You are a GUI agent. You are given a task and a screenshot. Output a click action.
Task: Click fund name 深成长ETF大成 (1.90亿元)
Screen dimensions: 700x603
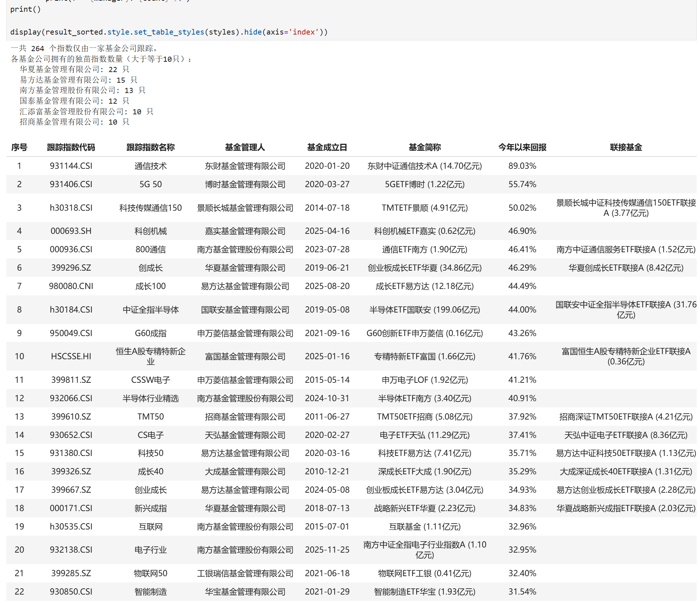coord(425,471)
